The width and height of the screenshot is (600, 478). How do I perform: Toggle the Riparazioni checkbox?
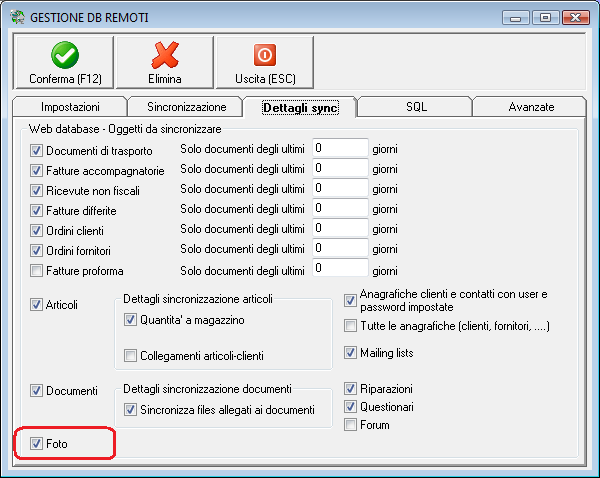(350, 388)
